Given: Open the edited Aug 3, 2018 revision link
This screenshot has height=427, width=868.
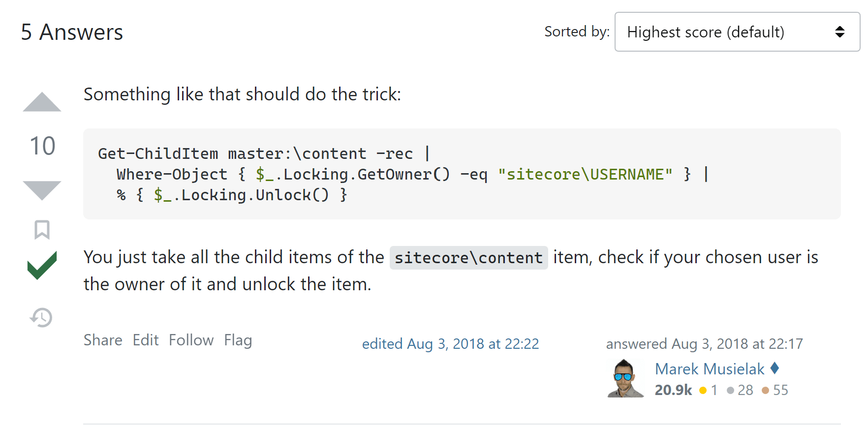Looking at the screenshot, I should (451, 343).
